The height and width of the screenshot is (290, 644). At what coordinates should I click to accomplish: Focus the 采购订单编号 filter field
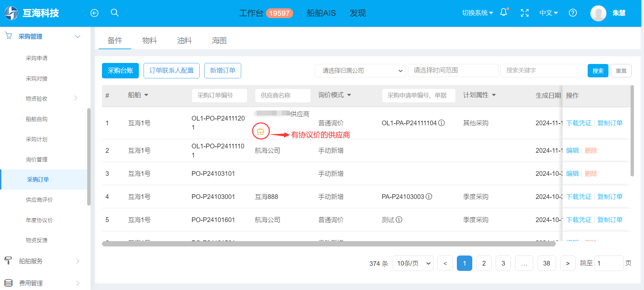pos(219,95)
